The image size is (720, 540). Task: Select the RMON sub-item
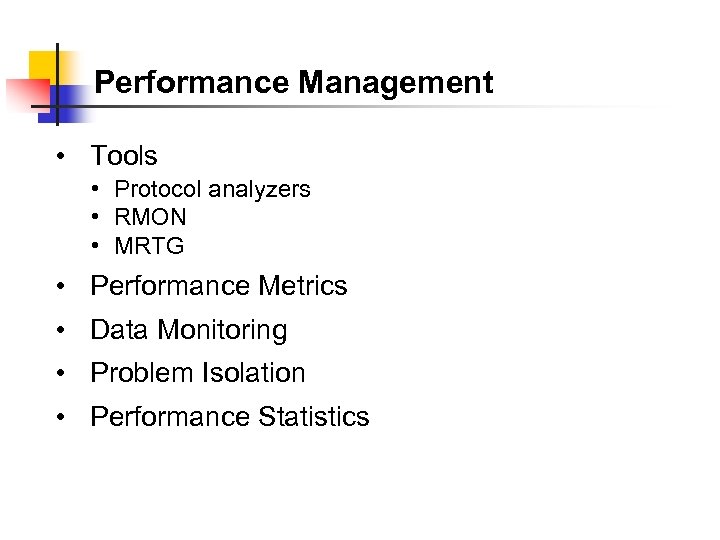(150, 217)
